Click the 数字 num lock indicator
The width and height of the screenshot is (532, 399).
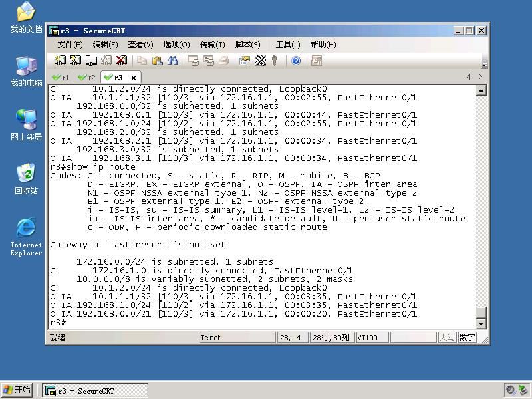click(467, 338)
